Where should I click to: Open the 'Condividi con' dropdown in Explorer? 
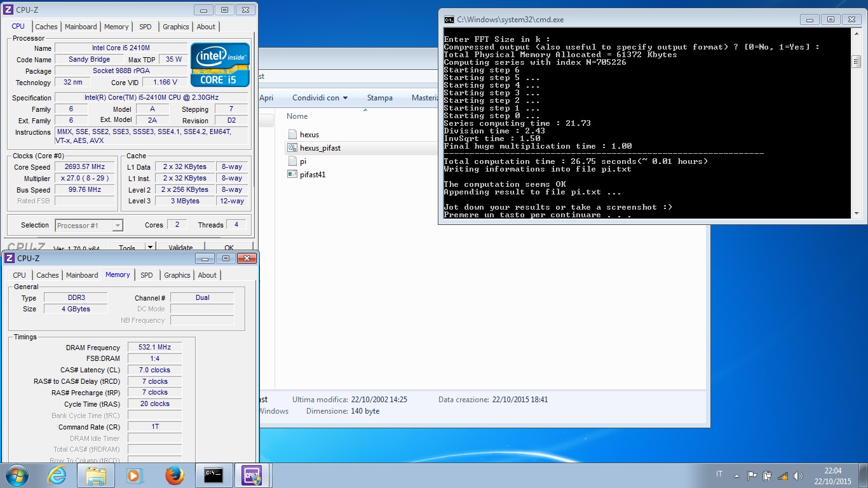(320, 98)
